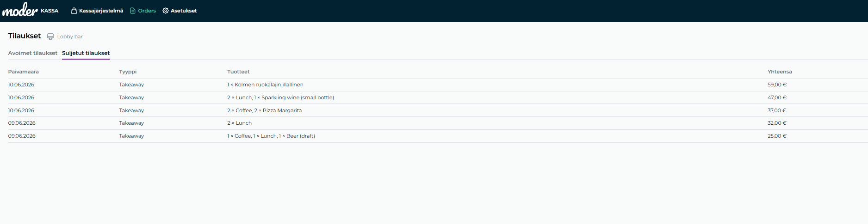This screenshot has width=868, height=224.
Task: Open the Orders menu item
Action: [x=143, y=11]
